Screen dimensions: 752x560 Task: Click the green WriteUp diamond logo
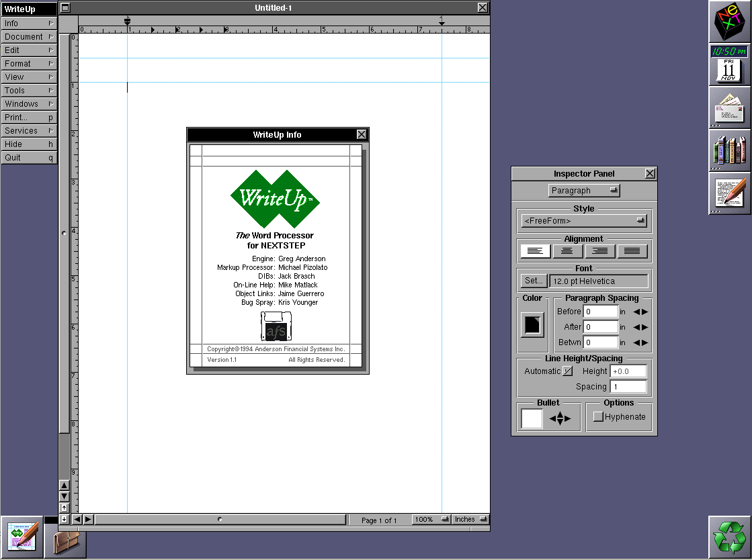click(x=276, y=199)
